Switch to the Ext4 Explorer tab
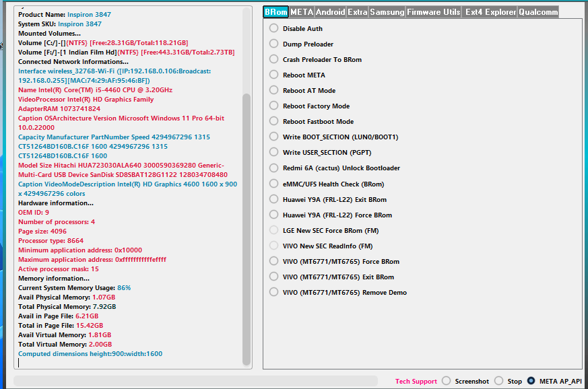 pyautogui.click(x=490, y=12)
